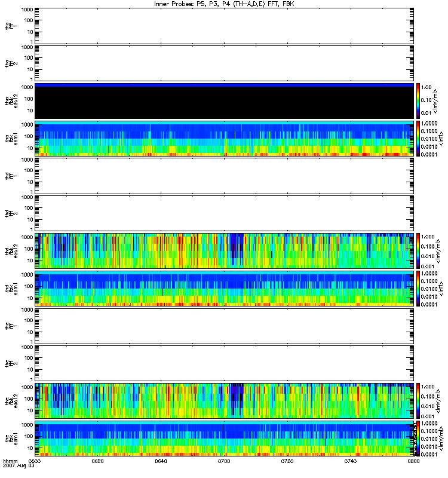Viewport: 448px width, 478px height.
Task: Click the '0640' time axis label
Action: tap(161, 461)
